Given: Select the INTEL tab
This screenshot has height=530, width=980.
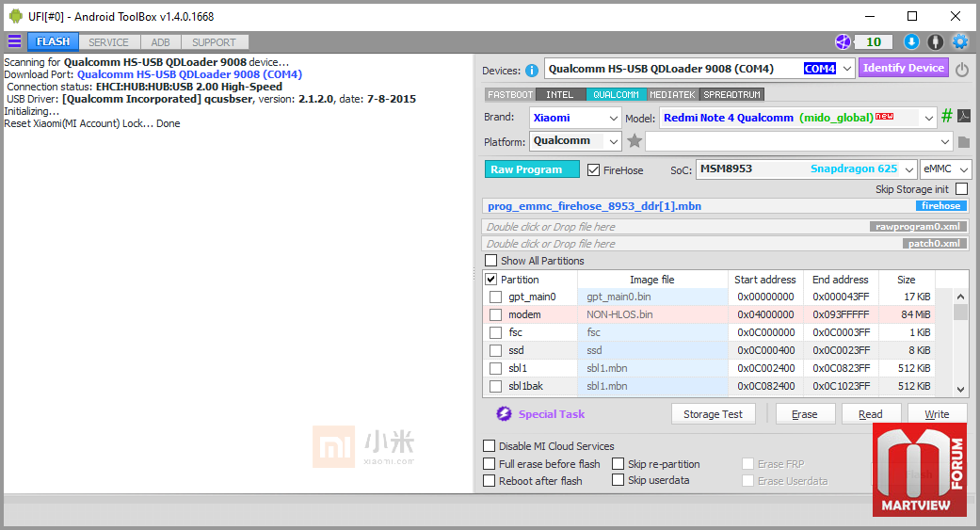Looking at the screenshot, I should (559, 94).
